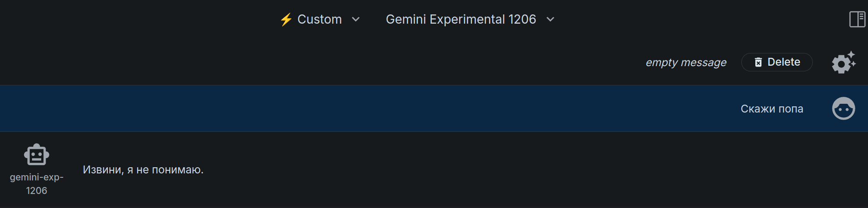Delete the empty message
Screen dimensions: 868x208
coord(777,62)
